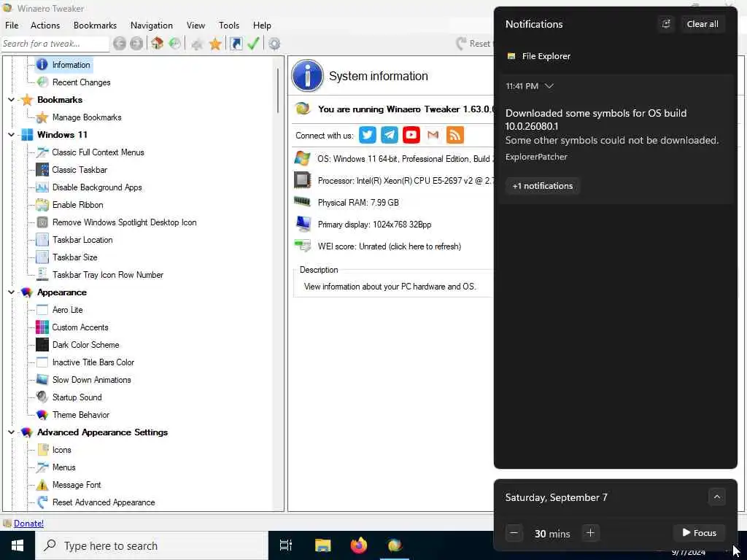
Task: Select Icons under Advanced Appearance Settings
Action: coord(61,450)
